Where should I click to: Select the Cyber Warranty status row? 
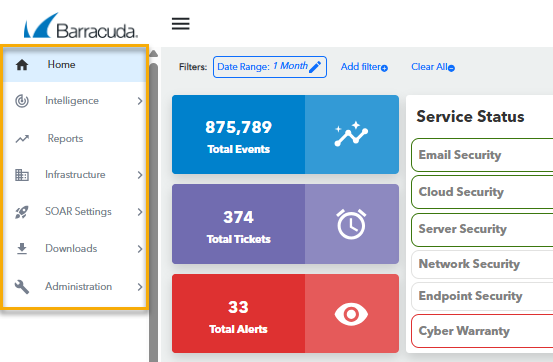tap(482, 331)
